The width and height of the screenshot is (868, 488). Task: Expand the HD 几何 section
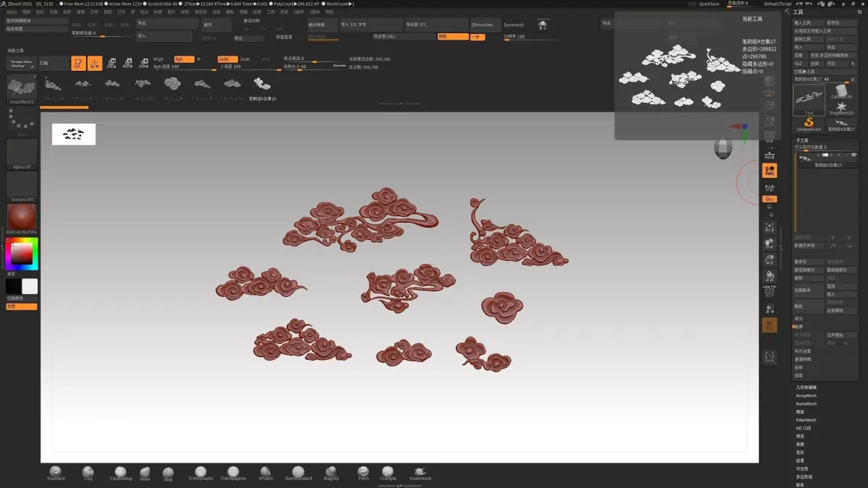[805, 428]
